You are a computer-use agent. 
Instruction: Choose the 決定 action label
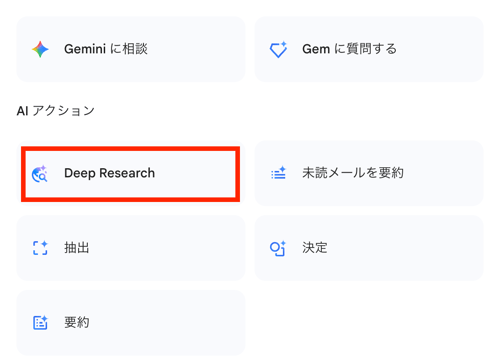315,248
